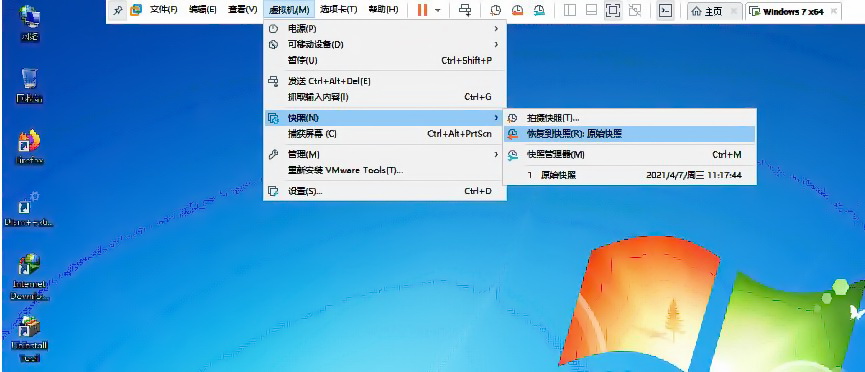Select the 原始快照 snapshot entry
Viewport: 865px width, 372px height.
tap(629, 175)
